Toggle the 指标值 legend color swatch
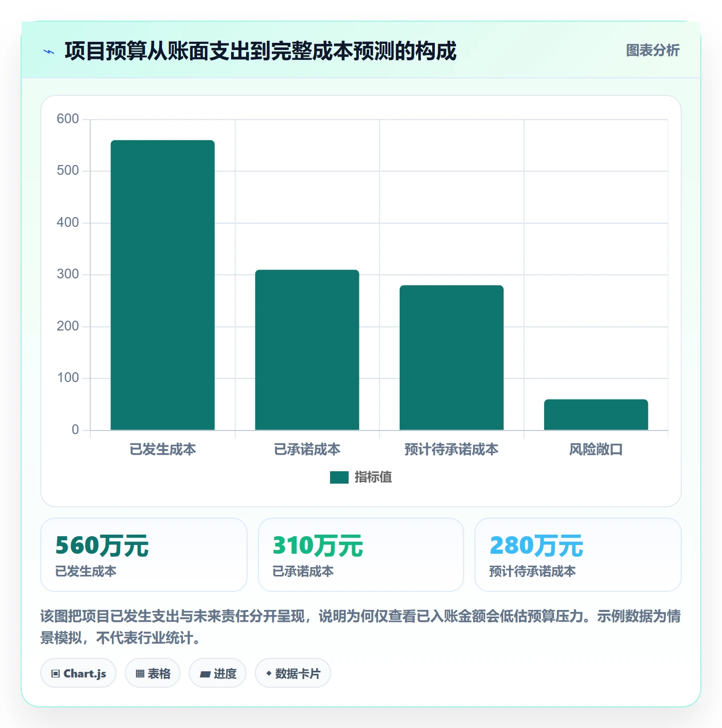Viewport: 722px width, 728px height. click(339, 477)
